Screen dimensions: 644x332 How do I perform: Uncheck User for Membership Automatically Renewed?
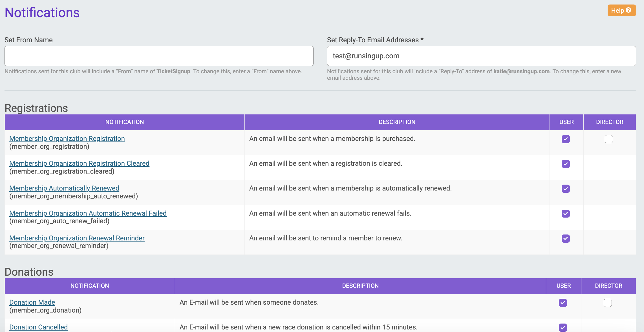coord(566,189)
